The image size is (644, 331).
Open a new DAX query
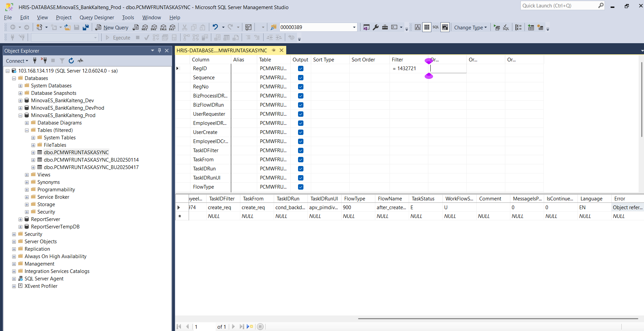point(172,27)
